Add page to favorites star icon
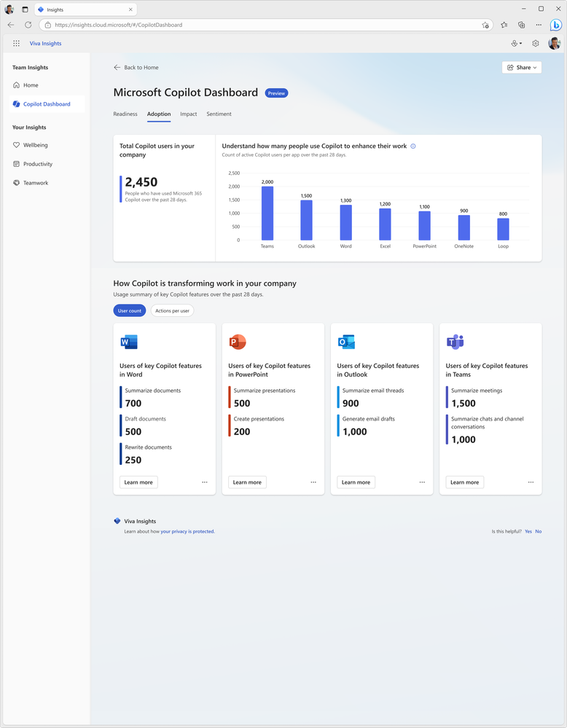The width and height of the screenshot is (567, 728). [485, 25]
